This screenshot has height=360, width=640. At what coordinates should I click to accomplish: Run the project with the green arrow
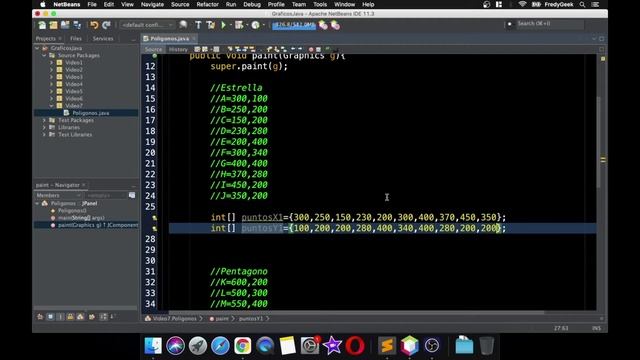click(223, 25)
